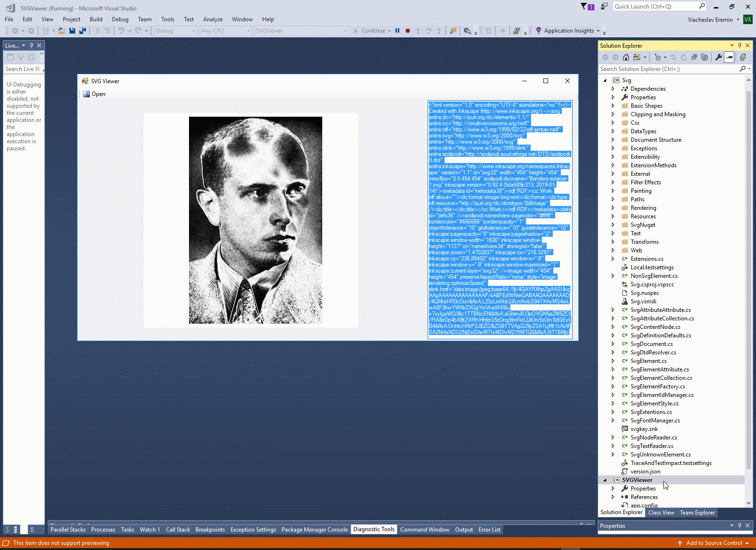Screen dimensions: 756x550
Task: Switch to the Call Stack tab
Action: point(178,530)
